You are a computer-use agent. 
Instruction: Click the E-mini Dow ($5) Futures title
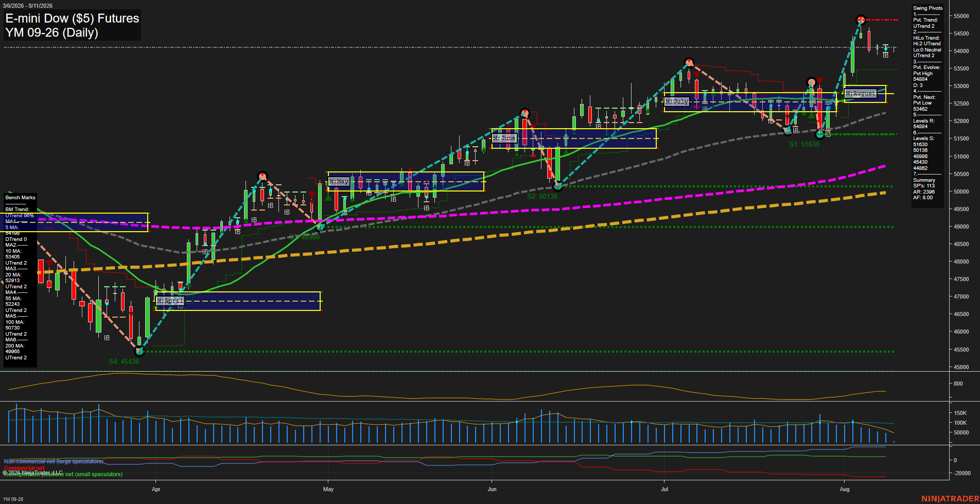tap(72, 19)
